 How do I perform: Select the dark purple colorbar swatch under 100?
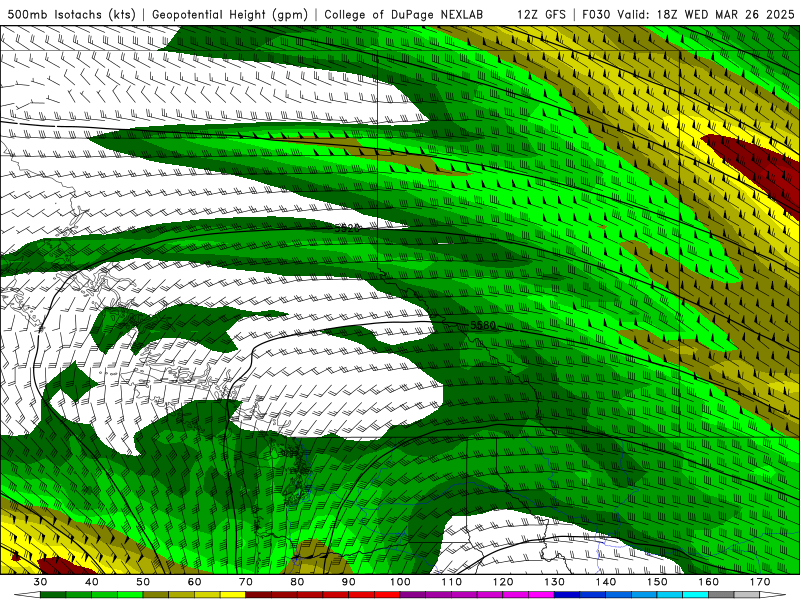point(413,595)
